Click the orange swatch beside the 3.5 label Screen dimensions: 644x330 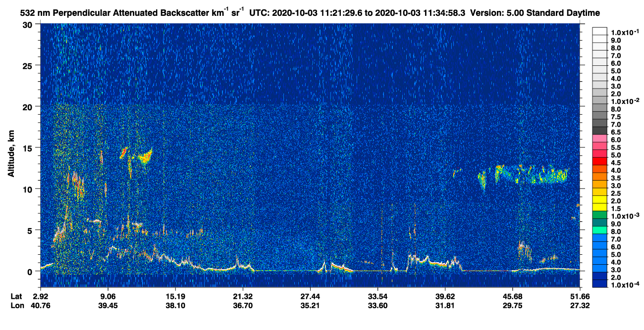click(600, 177)
